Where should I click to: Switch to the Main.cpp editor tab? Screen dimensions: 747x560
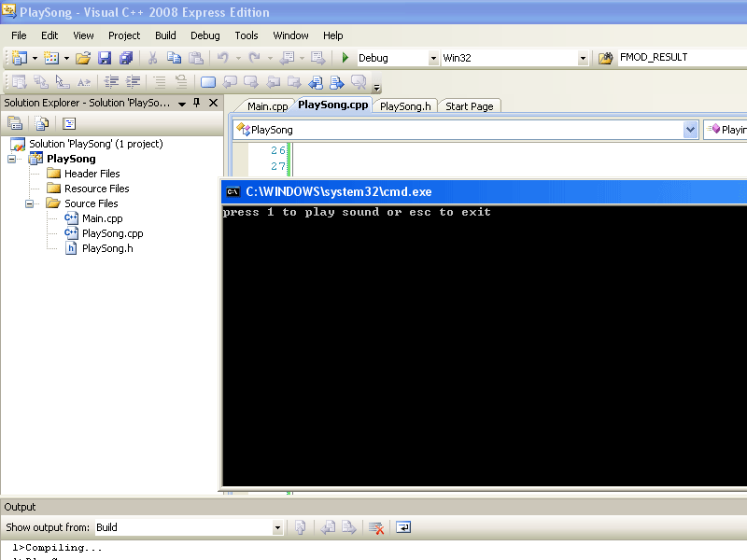click(x=267, y=106)
